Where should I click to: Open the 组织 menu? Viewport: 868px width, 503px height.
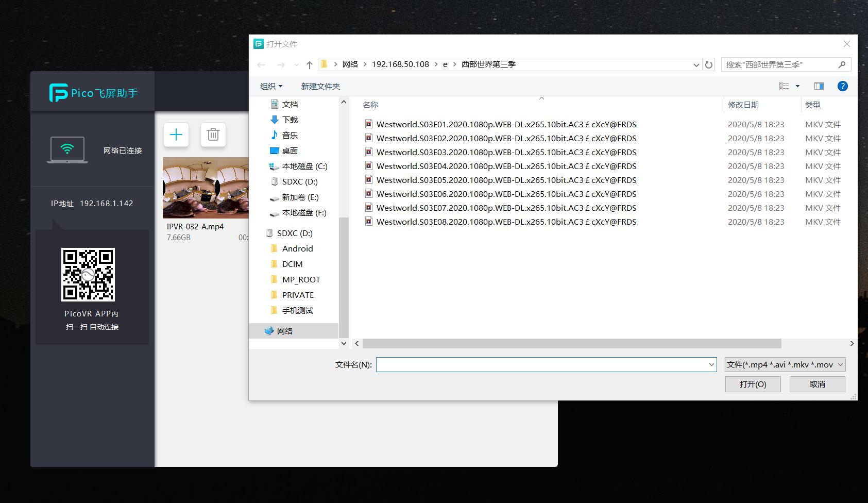(x=271, y=86)
